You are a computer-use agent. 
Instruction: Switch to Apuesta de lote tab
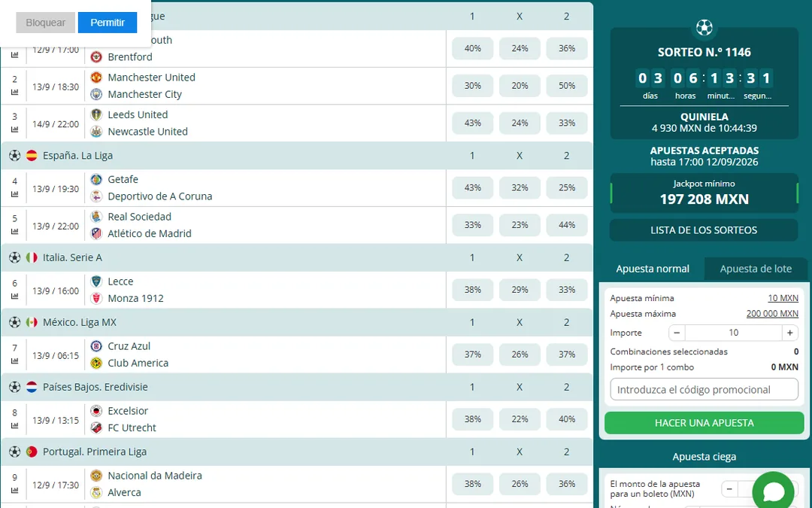click(756, 269)
